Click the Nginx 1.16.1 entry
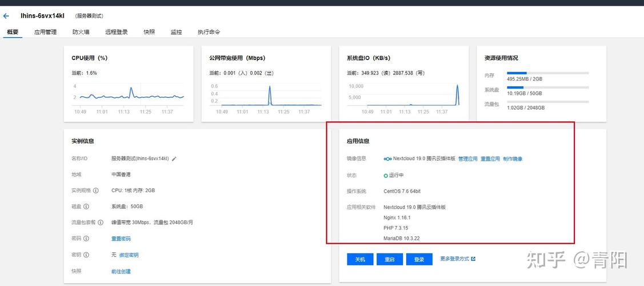 (397, 217)
